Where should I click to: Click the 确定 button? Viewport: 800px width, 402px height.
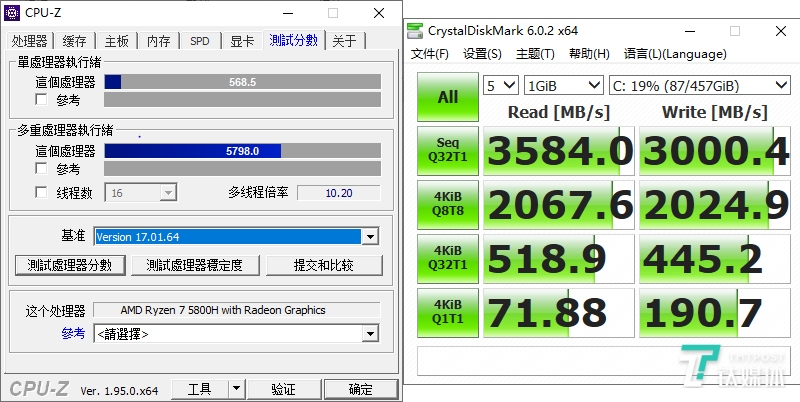(x=361, y=389)
